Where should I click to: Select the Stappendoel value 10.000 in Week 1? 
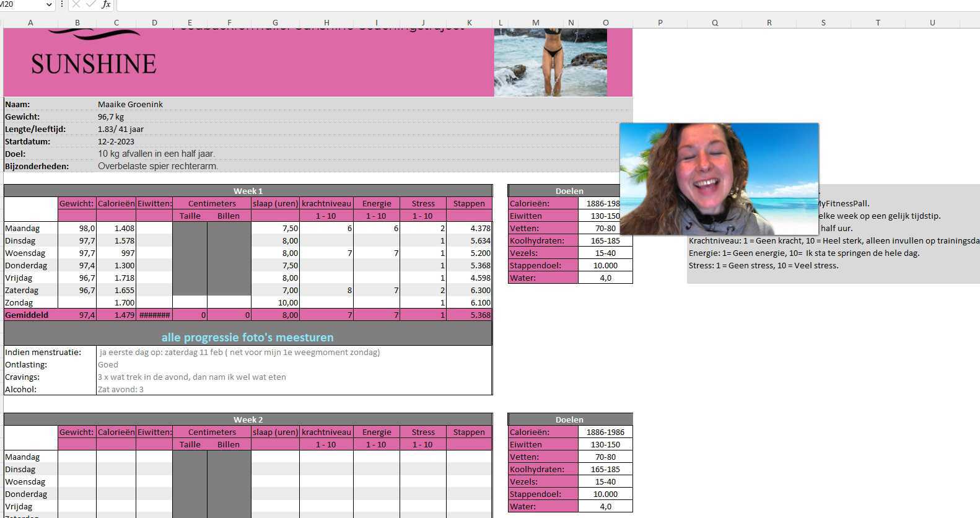[x=605, y=265]
